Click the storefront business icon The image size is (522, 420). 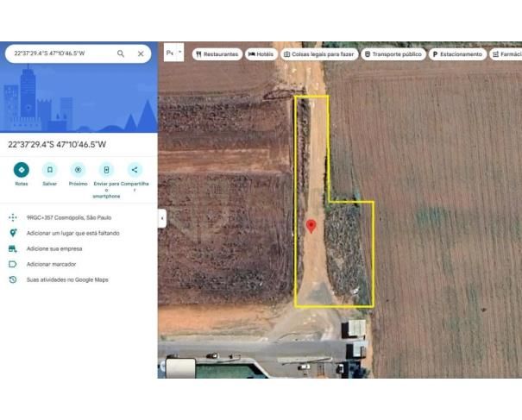[x=13, y=248]
